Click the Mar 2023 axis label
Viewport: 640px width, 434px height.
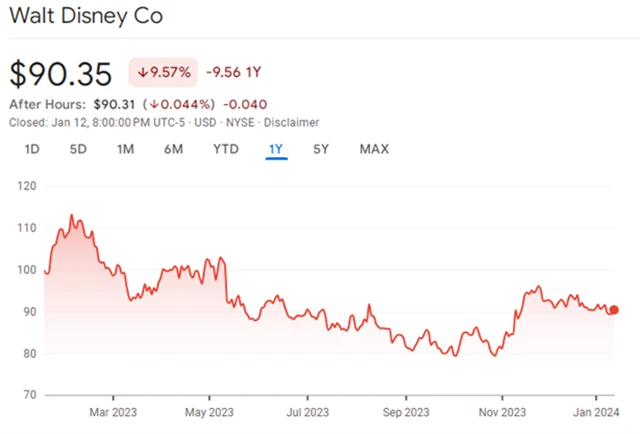pos(111,411)
